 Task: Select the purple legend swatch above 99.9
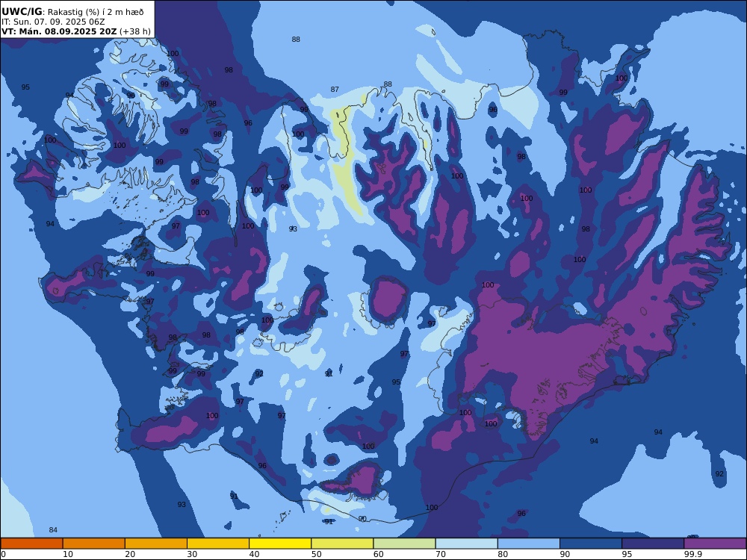click(x=715, y=544)
